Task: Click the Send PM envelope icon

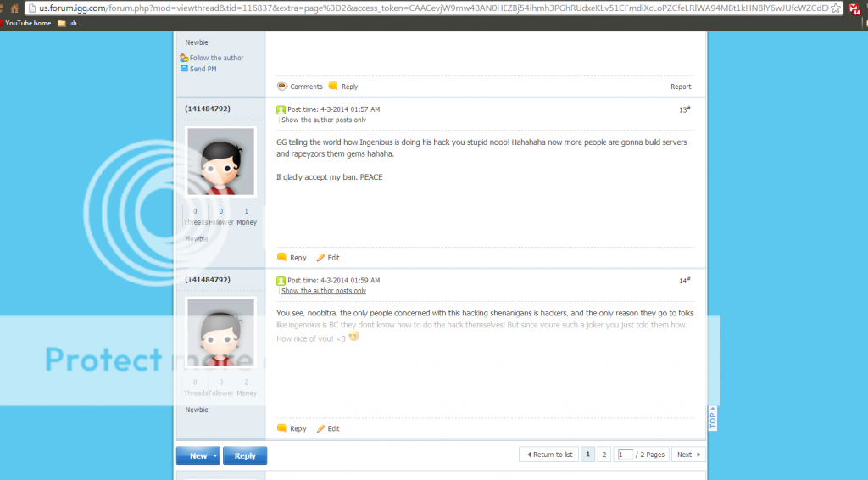Action: 184,69
